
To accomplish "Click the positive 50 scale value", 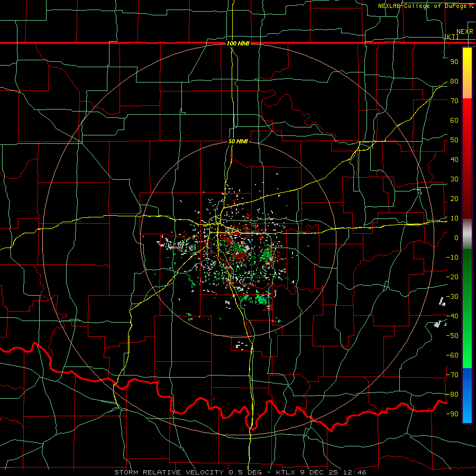I will 454,140.
